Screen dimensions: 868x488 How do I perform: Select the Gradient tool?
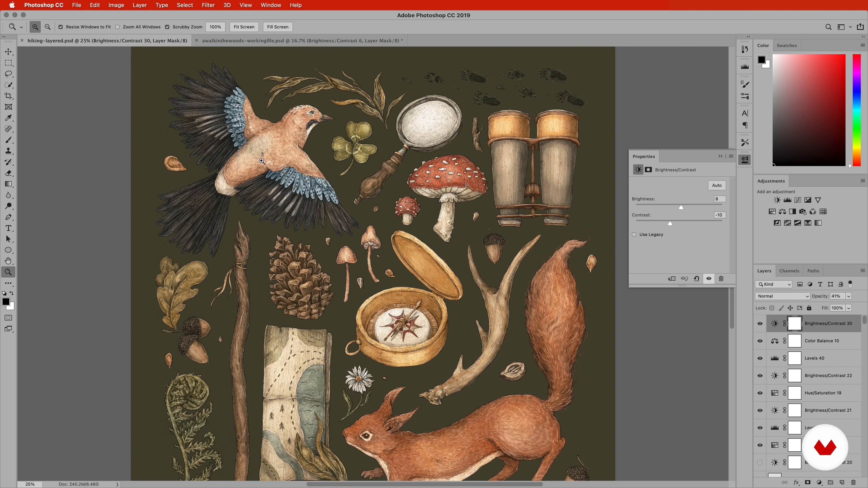point(8,184)
